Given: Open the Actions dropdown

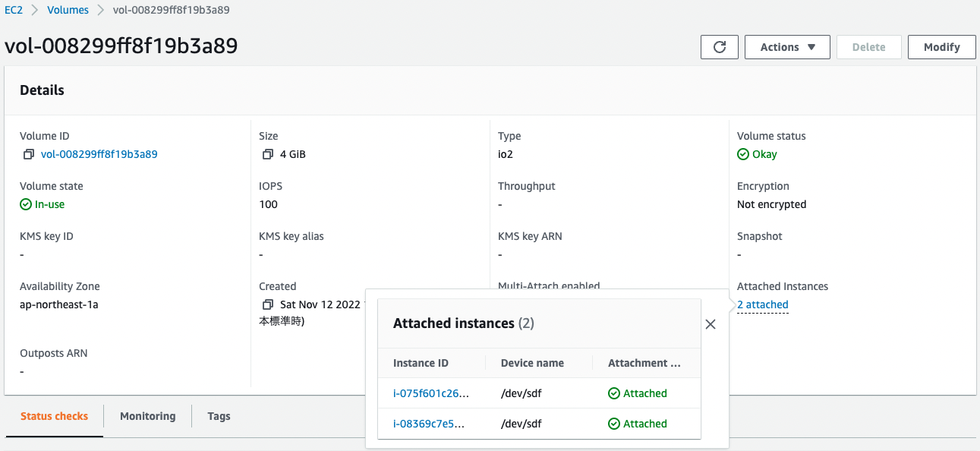Looking at the screenshot, I should click(787, 46).
